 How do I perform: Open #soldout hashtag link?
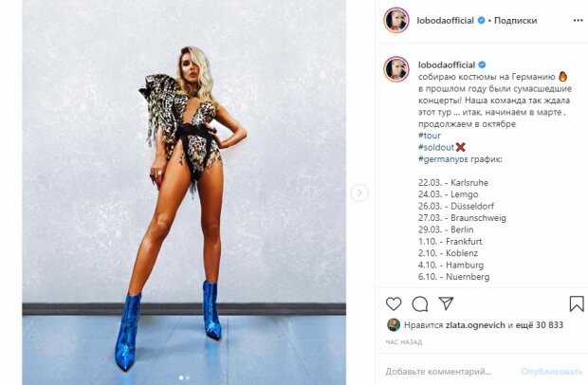click(x=436, y=147)
